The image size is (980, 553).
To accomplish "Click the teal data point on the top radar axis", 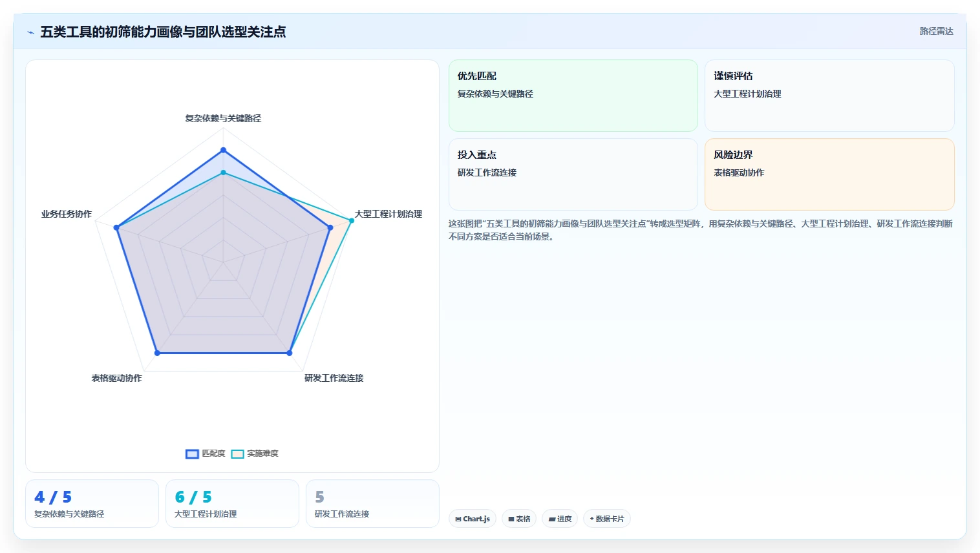I will coord(223,172).
